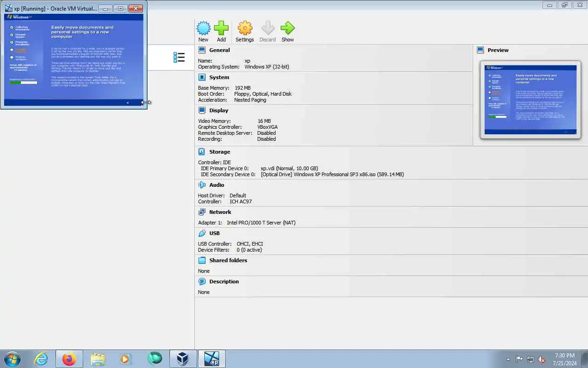Click the green Show arrow icon
The image size is (588, 368).
pos(288,28)
